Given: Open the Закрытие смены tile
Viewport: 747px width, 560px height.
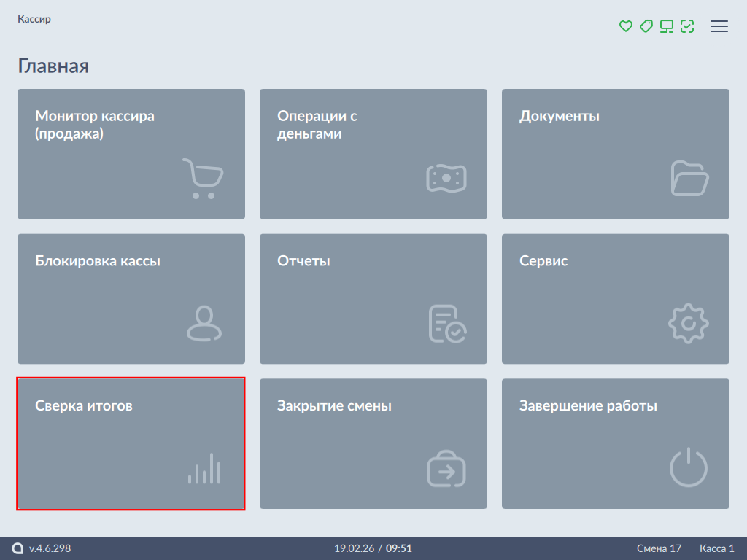Looking at the screenshot, I should click(373, 443).
